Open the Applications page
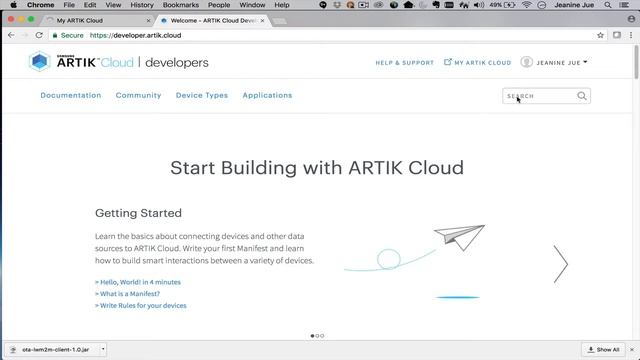Image resolution: width=640 pixels, height=360 pixels. click(x=267, y=95)
